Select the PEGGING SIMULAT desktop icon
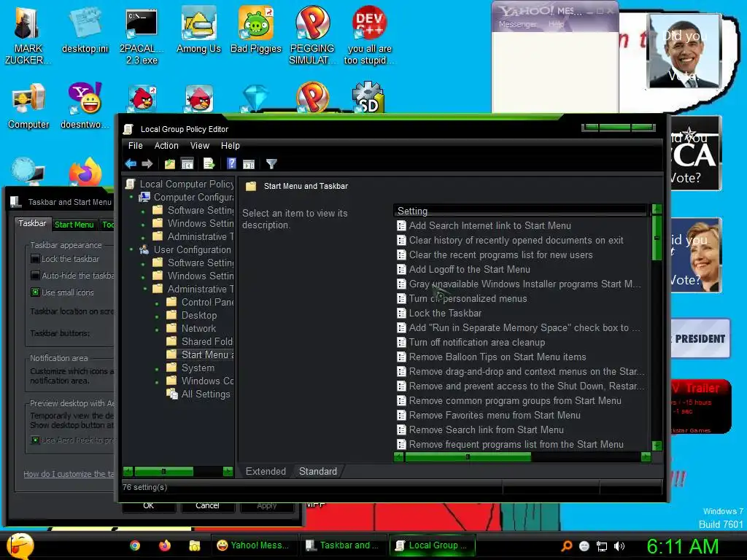Screen dimensions: 747x560 coord(312,36)
